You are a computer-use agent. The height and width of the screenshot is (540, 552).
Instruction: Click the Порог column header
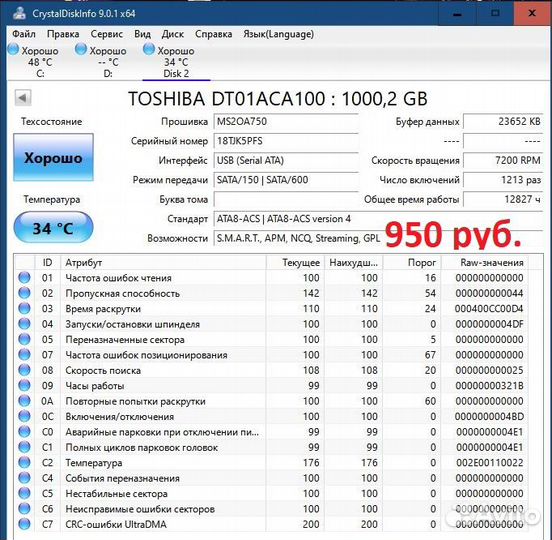(412, 263)
